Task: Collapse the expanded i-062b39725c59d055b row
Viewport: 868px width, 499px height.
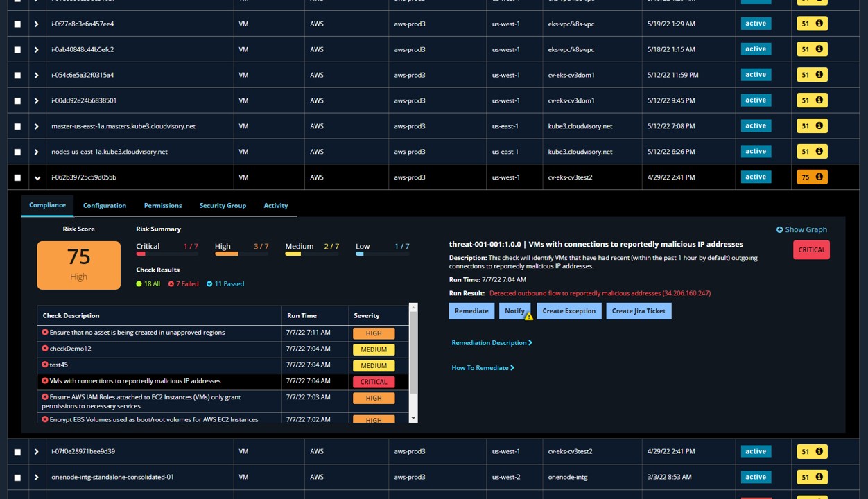Action: coord(37,178)
